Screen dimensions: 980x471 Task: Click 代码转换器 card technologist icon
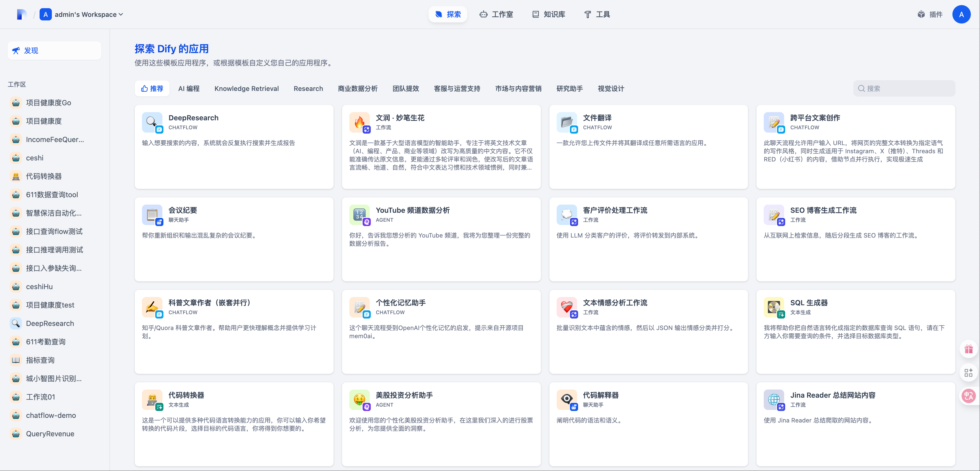coord(152,399)
